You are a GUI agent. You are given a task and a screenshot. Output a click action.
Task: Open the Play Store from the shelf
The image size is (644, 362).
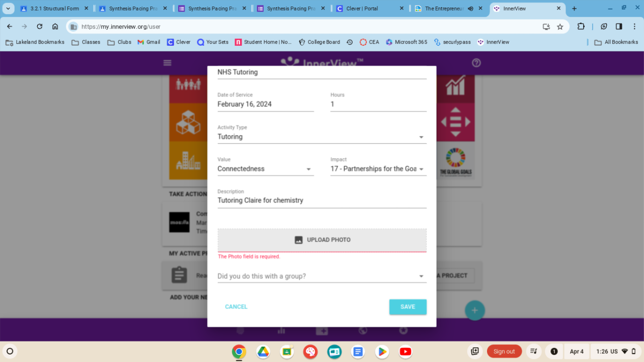pos(382,351)
